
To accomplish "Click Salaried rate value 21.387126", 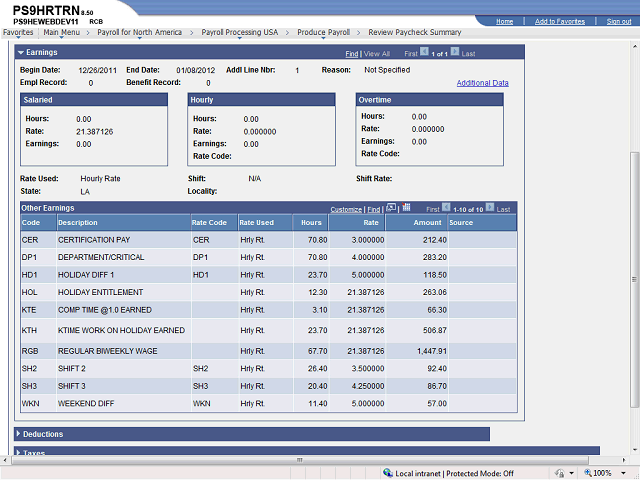I will 95,132.
